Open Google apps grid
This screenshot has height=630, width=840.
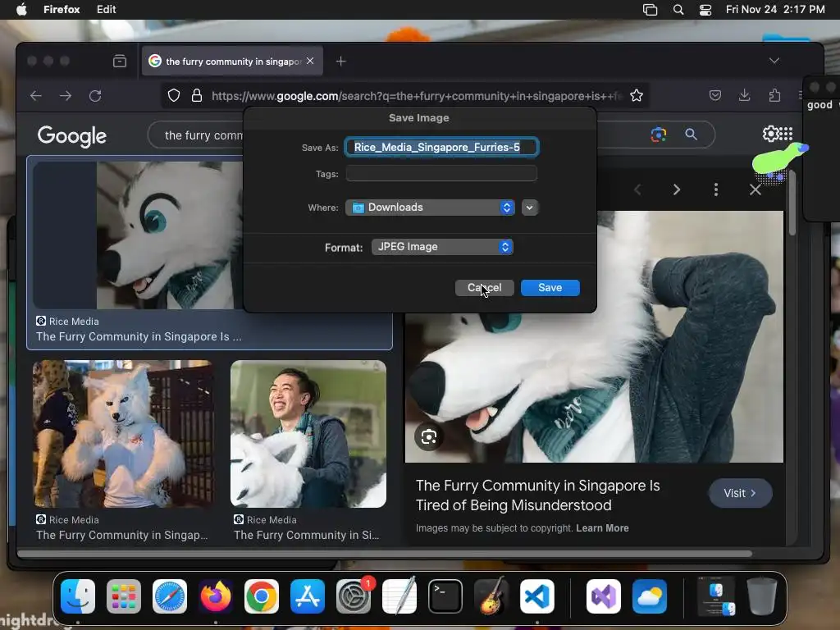tap(786, 134)
